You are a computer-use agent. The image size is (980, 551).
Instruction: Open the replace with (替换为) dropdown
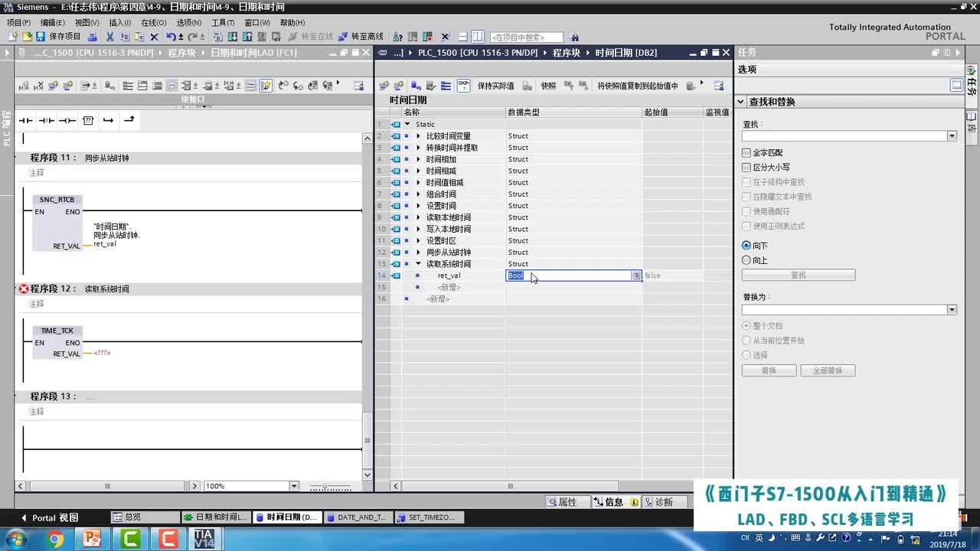pos(952,310)
